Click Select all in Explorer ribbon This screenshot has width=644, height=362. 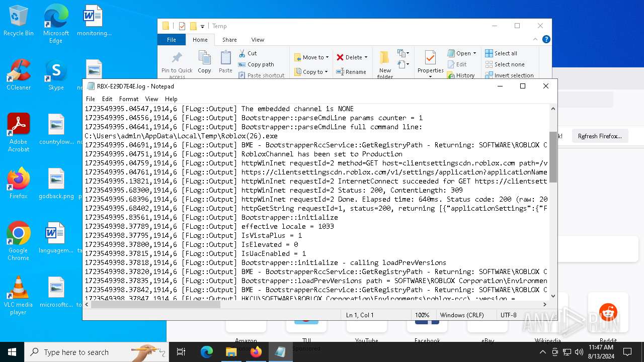tap(501, 53)
